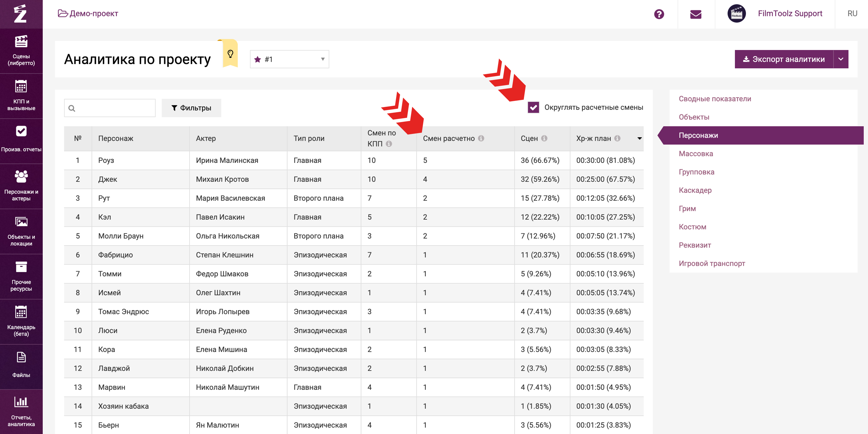Image resolution: width=868 pixels, height=434 pixels.
Task: Open Календарь (бета) sidebar section
Action: 21,321
